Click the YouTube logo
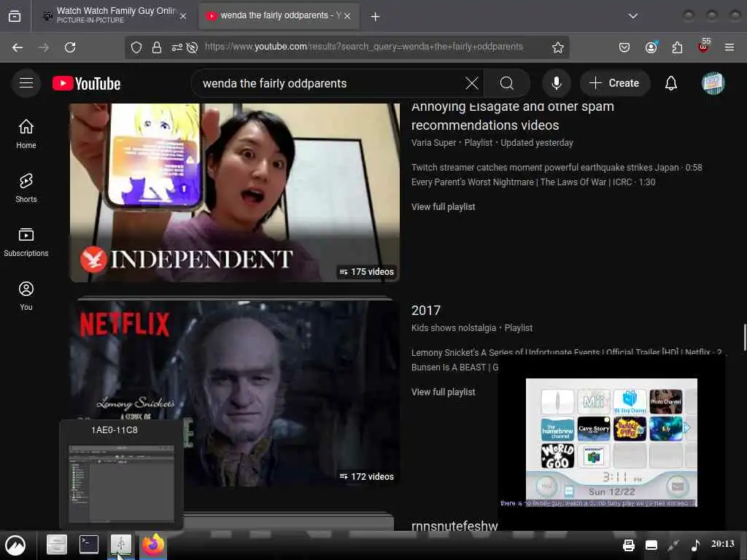747x560 pixels. click(87, 83)
